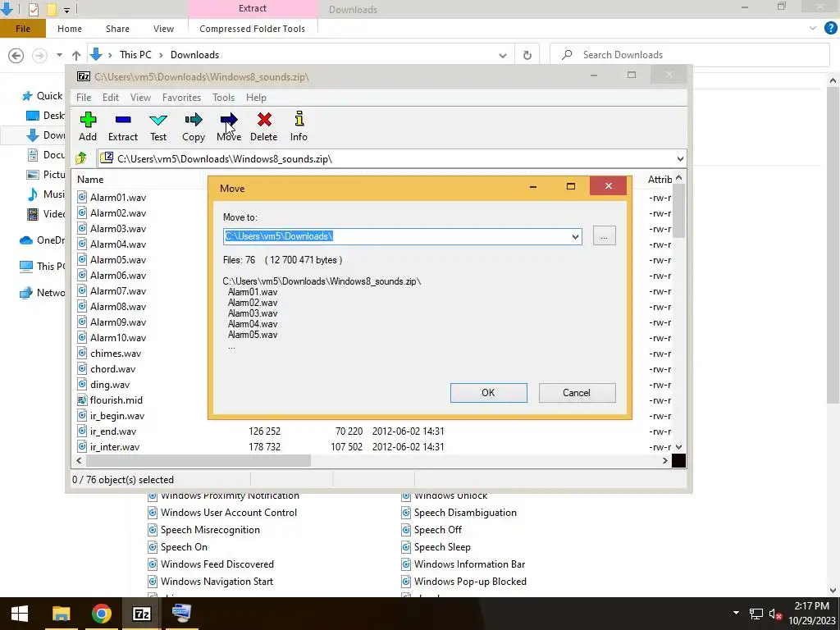Open OneDrive in Explorer sidebar
The height and width of the screenshot is (630, 840).
click(x=42, y=240)
